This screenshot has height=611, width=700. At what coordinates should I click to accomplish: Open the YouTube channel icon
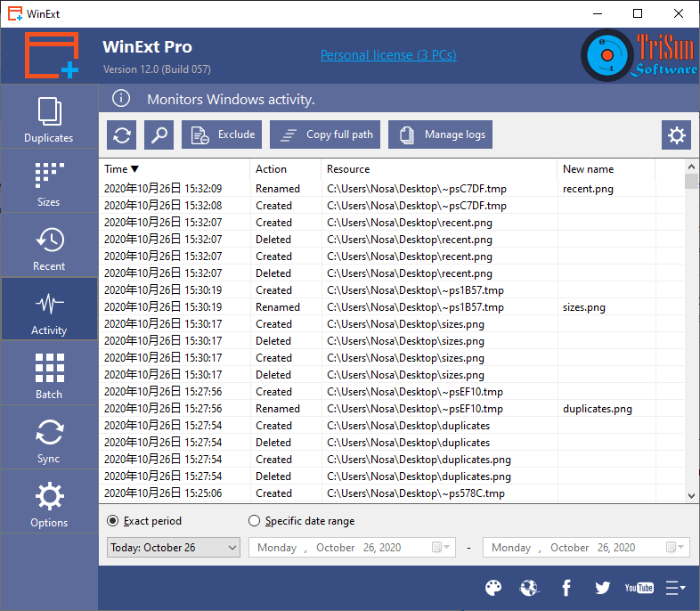(639, 588)
